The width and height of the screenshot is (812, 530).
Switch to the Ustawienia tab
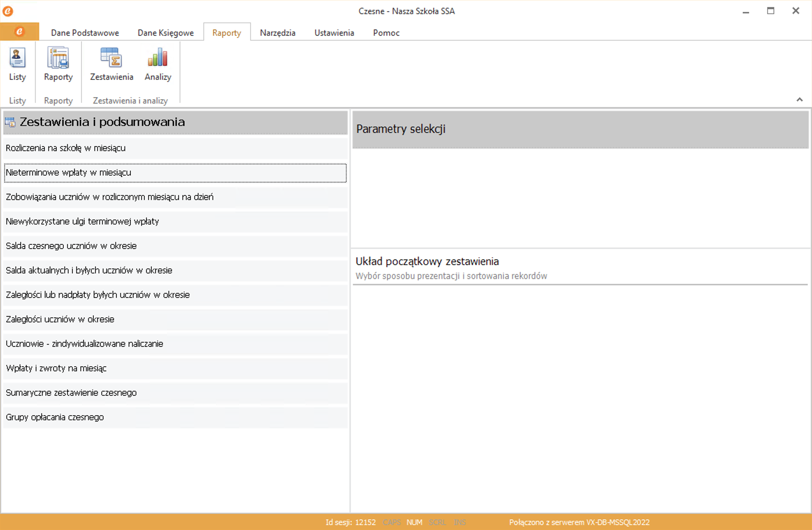[x=334, y=33]
